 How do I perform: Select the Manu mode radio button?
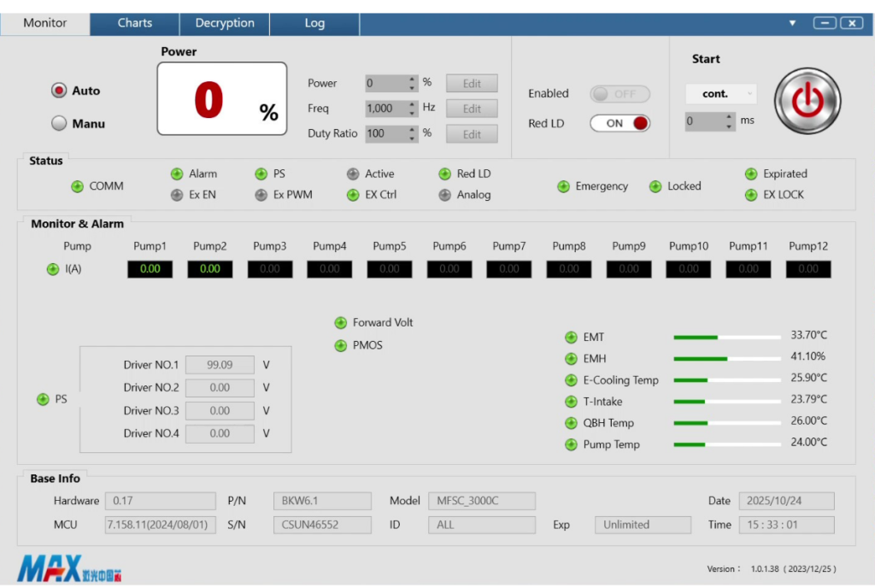click(x=59, y=124)
